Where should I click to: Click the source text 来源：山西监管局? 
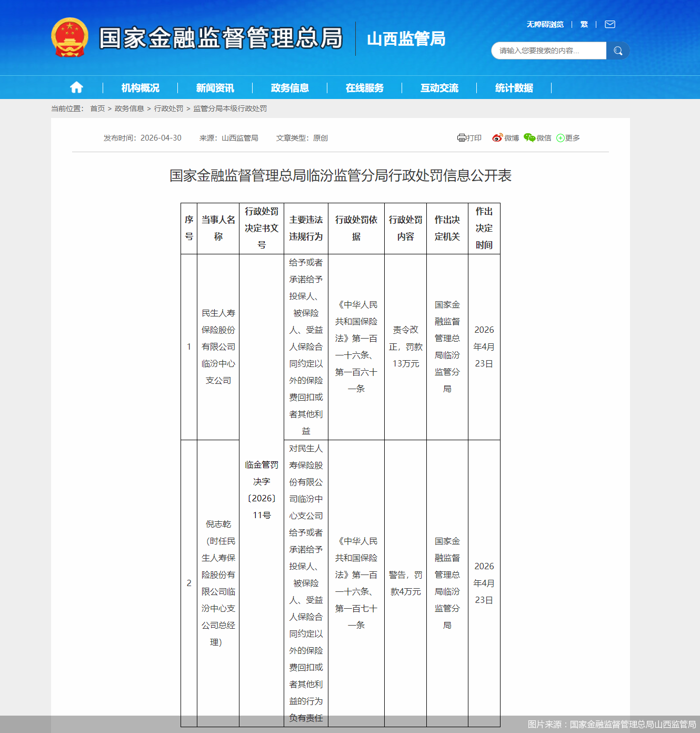click(229, 138)
